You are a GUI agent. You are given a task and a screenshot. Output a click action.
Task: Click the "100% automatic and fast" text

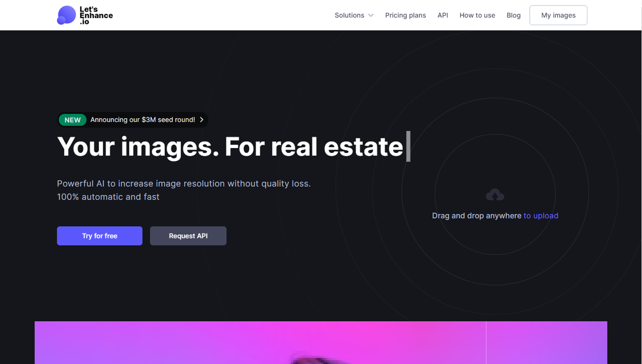[108, 197]
